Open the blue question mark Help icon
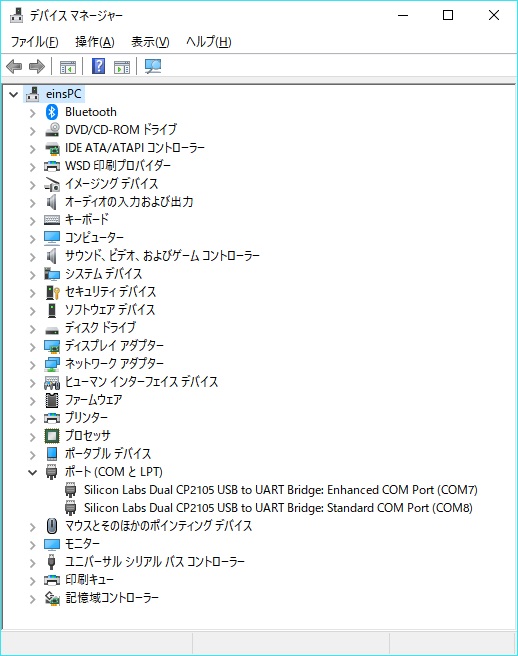The width and height of the screenshot is (518, 656). point(98,66)
